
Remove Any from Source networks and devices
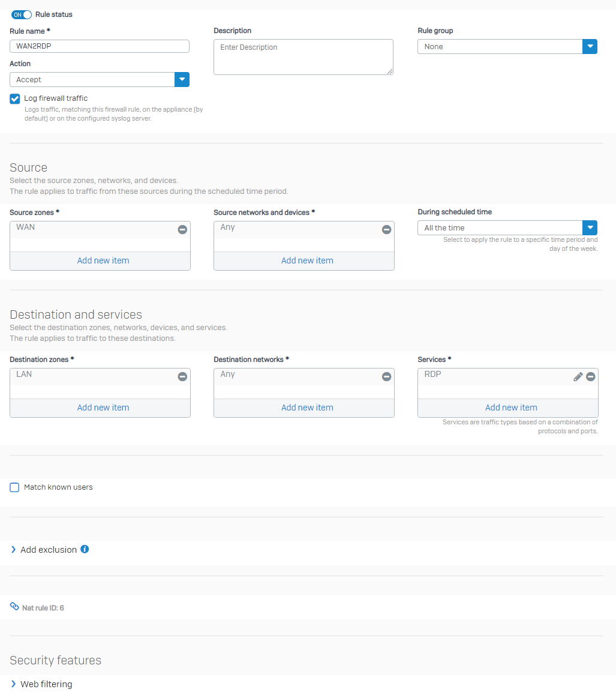tap(386, 230)
